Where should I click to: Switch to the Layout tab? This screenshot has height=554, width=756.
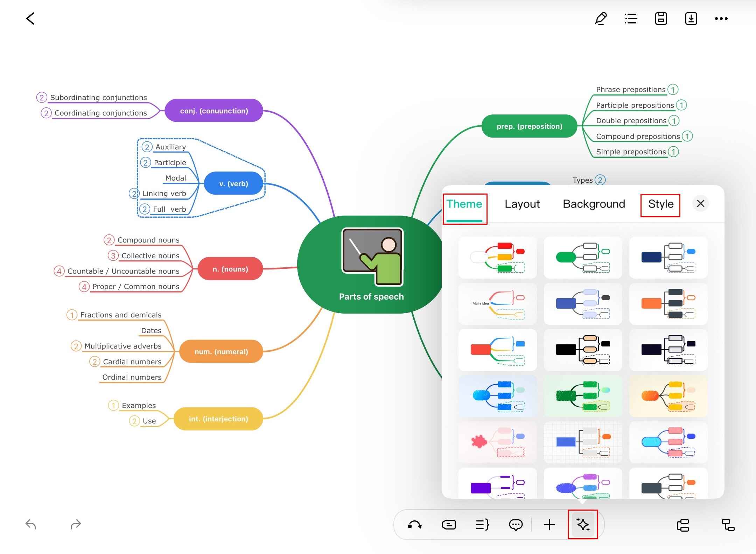click(522, 204)
